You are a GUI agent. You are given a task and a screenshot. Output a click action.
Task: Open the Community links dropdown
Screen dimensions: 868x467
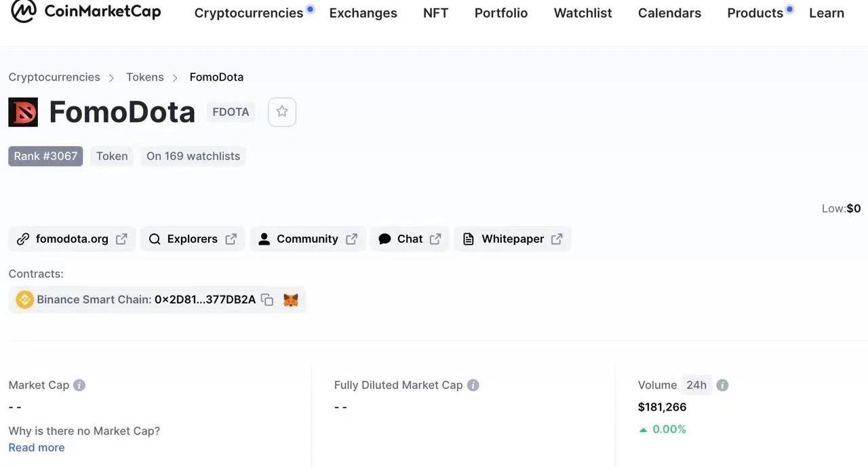308,239
